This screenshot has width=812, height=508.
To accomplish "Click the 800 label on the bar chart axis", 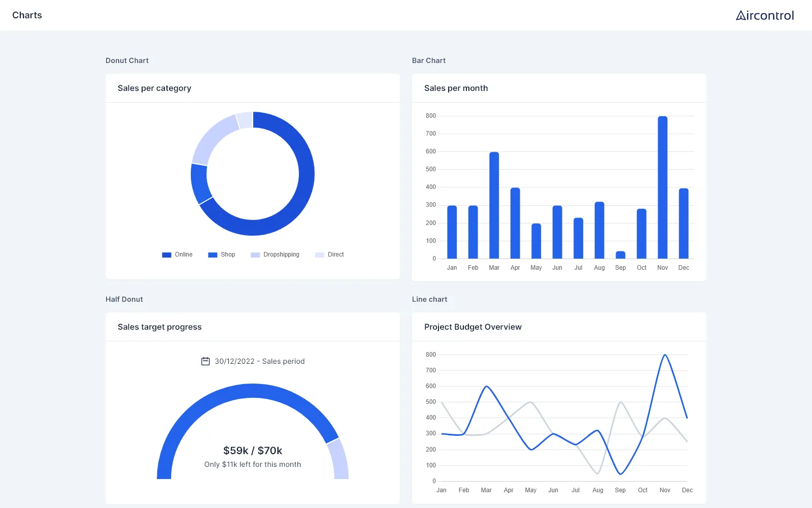I will pos(431,116).
